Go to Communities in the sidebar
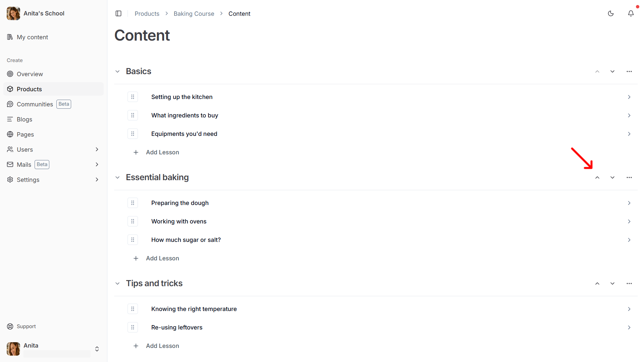The height and width of the screenshot is (362, 644). 35,104
